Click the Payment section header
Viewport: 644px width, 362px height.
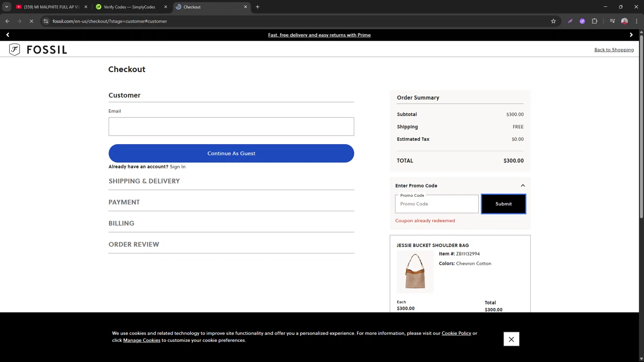[124, 202]
